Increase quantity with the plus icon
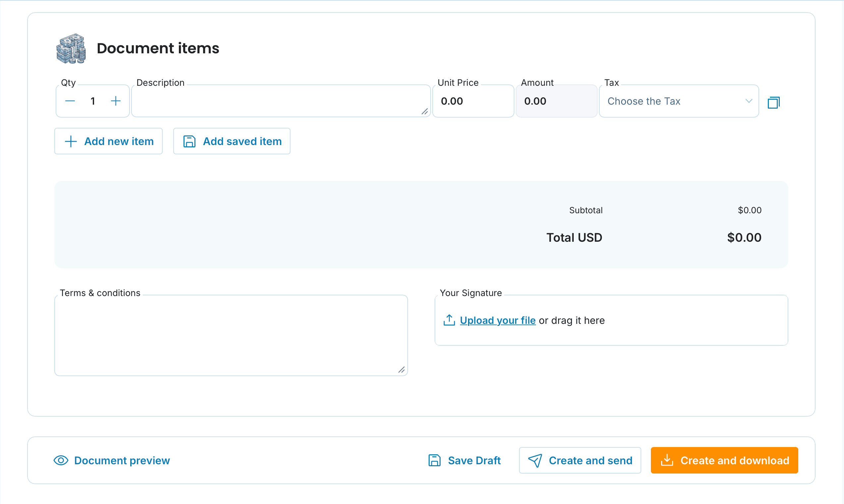Viewport: 844px width, 504px height. 116,101
